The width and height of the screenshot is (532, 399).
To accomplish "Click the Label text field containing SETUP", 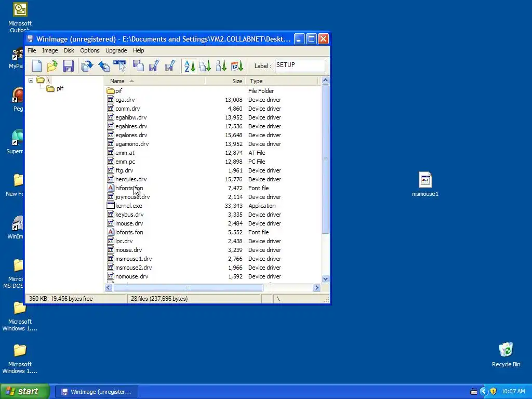I will [x=300, y=66].
